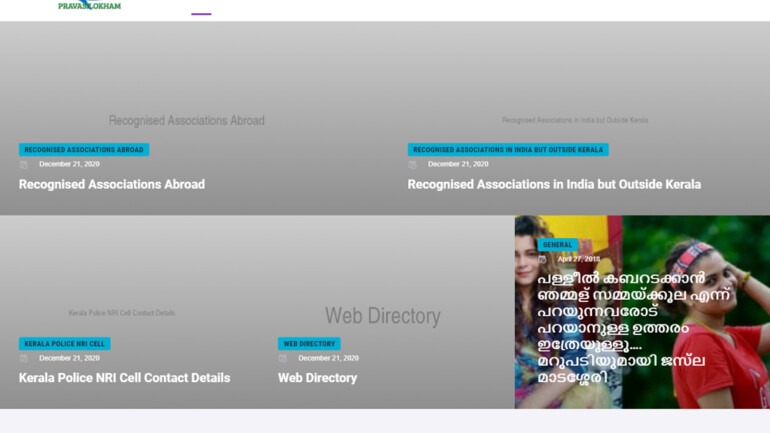Image resolution: width=770 pixels, height=433 pixels.
Task: Open the Kerala Police NRI Cell category tag
Action: tap(64, 344)
